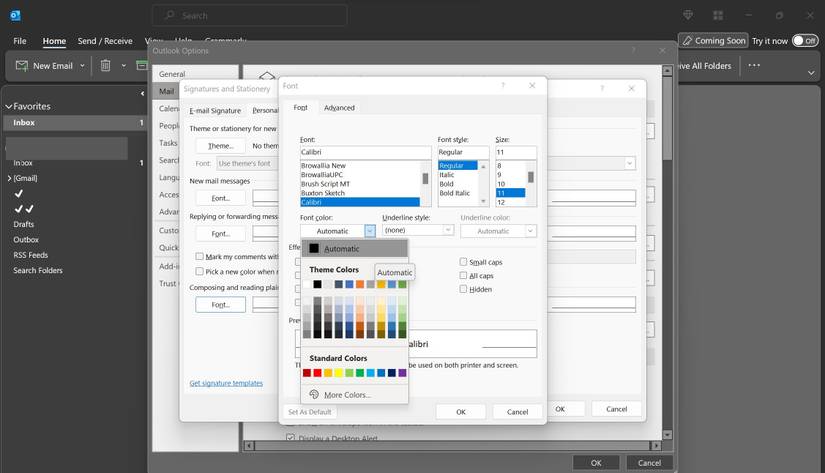The image size is (825, 473).
Task: Switch to the Advanced tab in Font dialog
Action: tap(339, 108)
